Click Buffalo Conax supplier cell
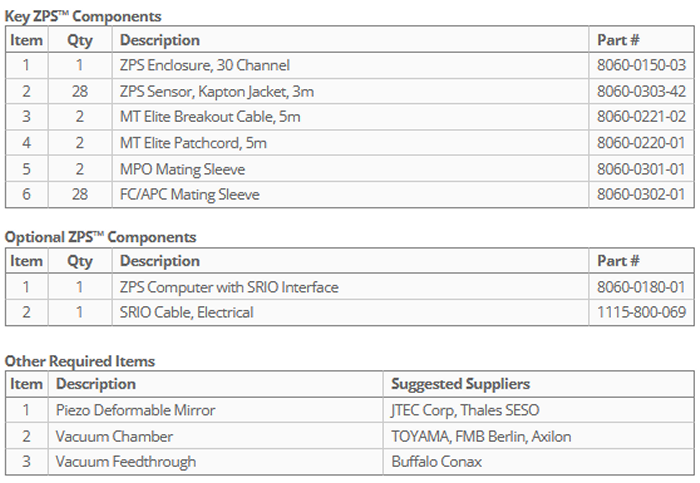This screenshot has width=700, height=483. pos(436,461)
